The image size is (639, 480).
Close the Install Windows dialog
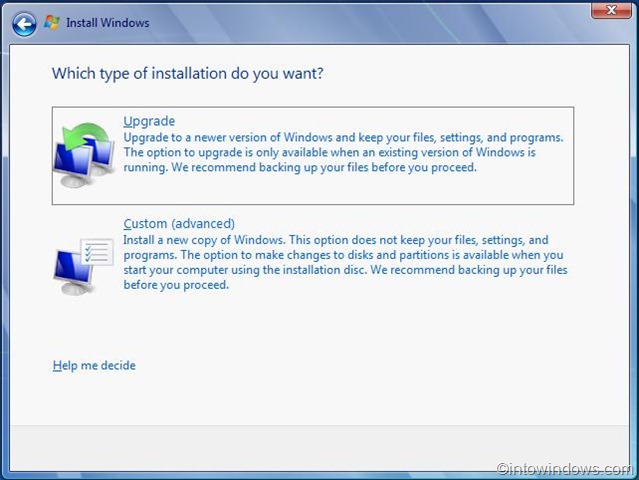click(x=611, y=11)
